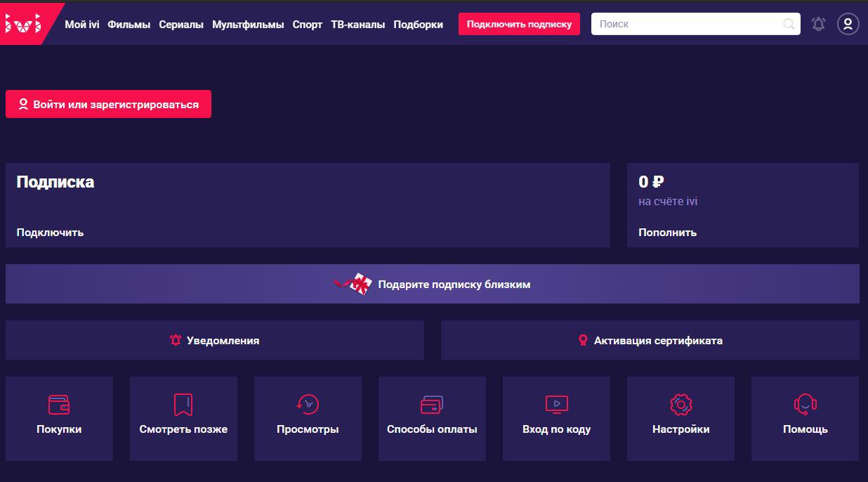Screen dimensions: 868x482
Task: Open the Спорт section
Action: [x=307, y=24]
